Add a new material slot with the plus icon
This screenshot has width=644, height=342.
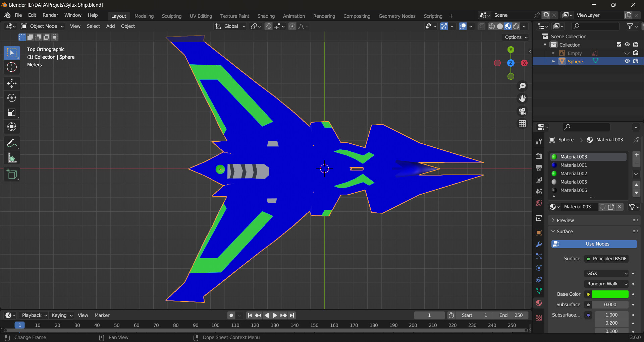tap(636, 155)
